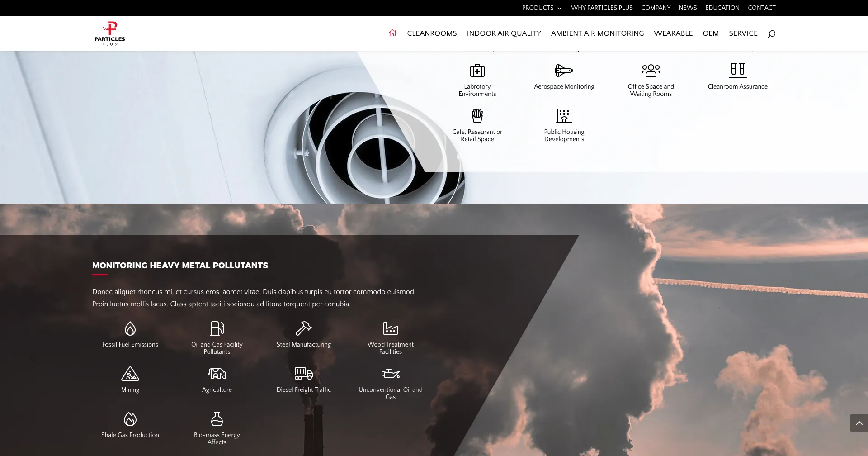
Task: Open the Cleanrooms menu item
Action: coord(432,33)
